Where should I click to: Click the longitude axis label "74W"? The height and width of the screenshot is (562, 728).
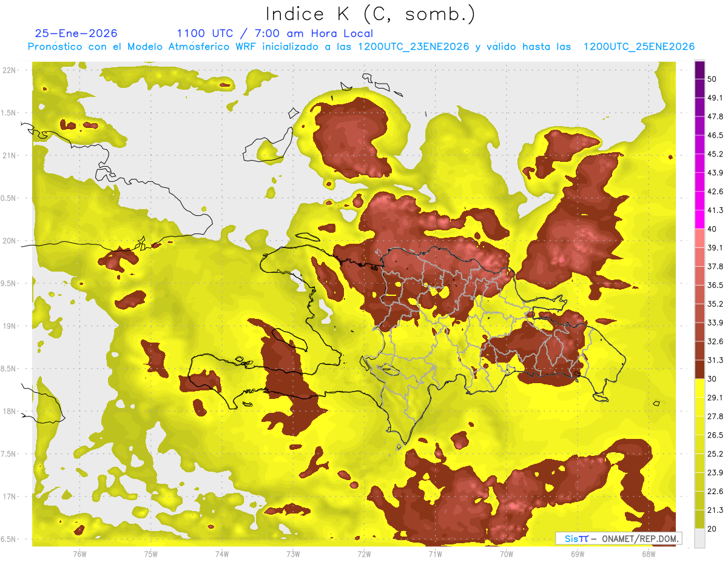coord(222,554)
